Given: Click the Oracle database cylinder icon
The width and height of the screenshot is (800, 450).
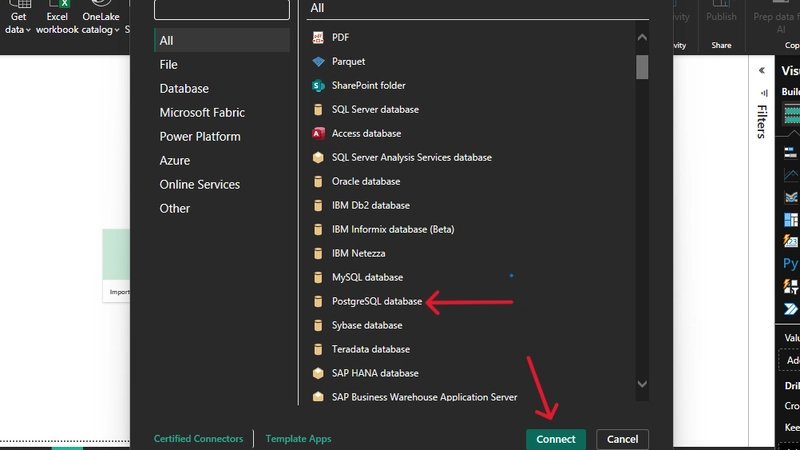Looking at the screenshot, I should (318, 181).
